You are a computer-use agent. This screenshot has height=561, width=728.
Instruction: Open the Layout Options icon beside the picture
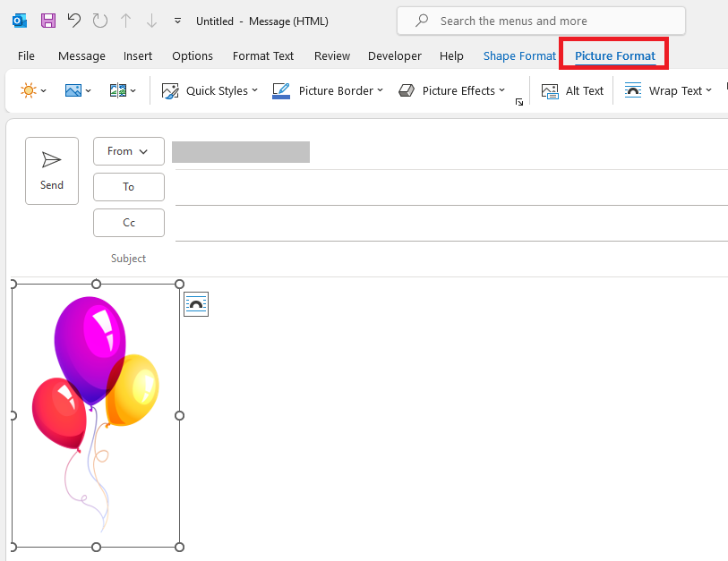[x=196, y=304]
